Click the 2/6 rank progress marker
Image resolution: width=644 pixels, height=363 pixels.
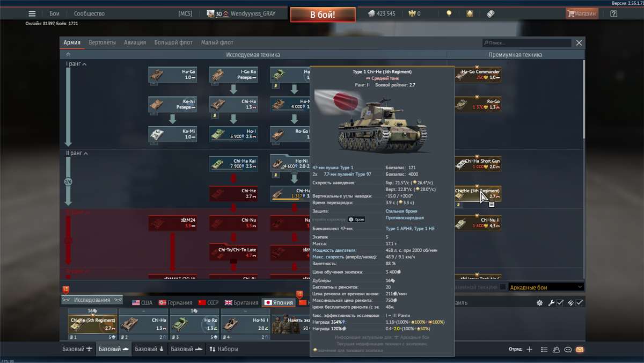(68, 182)
